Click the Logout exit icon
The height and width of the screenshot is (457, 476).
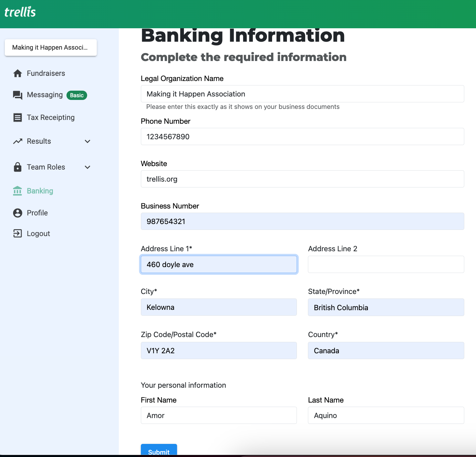(17, 233)
